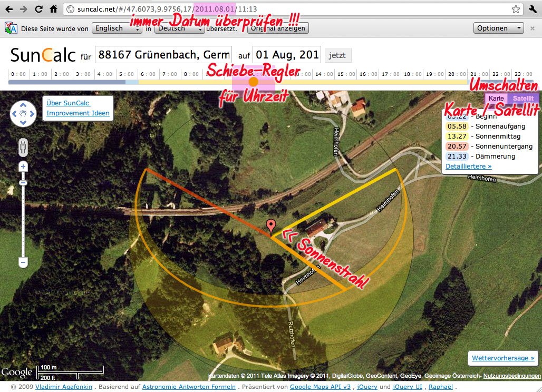
Task: Click the 13.27 Sonnenmittag time
Action: click(457, 136)
